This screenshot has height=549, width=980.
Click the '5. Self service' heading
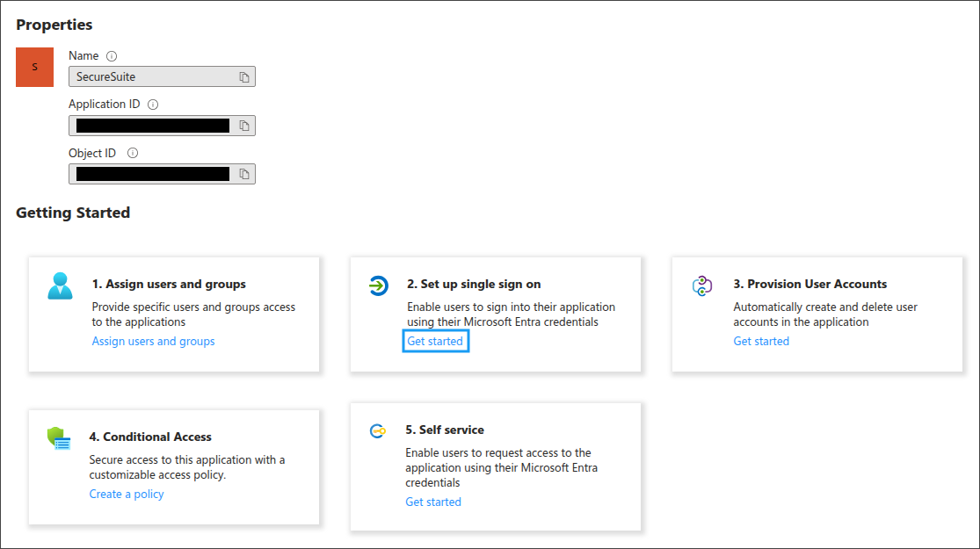445,430
